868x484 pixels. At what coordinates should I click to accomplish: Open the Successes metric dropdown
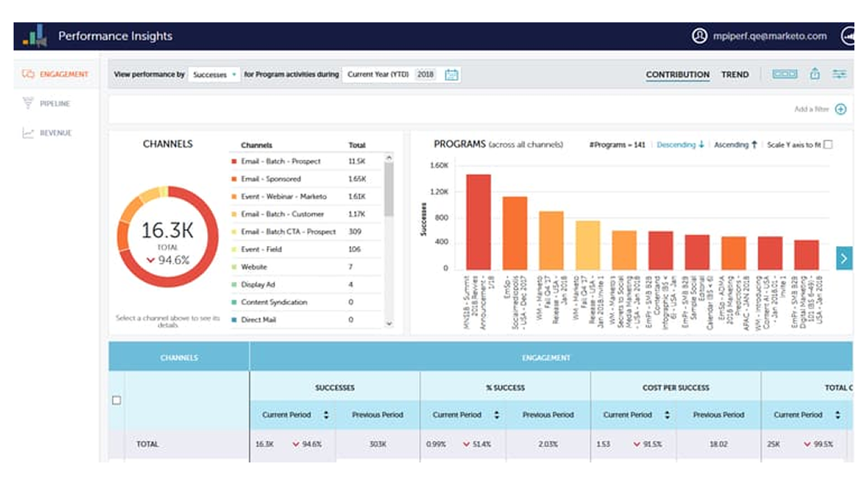point(214,74)
